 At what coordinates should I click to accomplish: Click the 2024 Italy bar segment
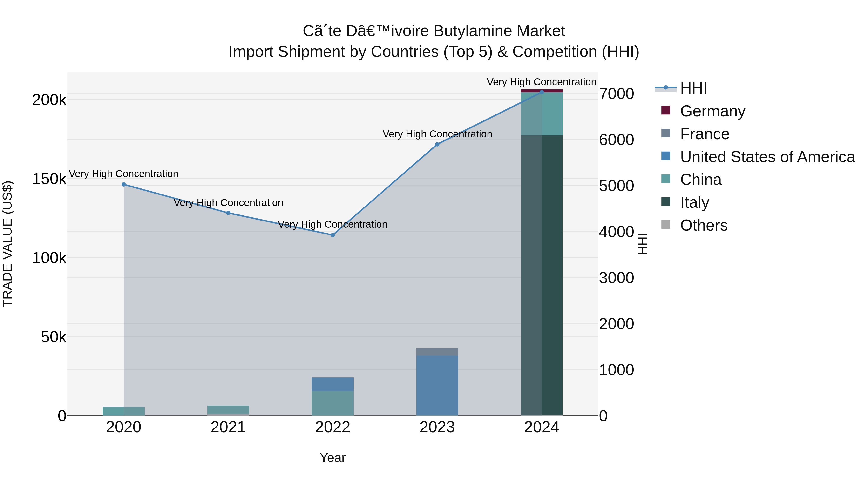point(542,275)
